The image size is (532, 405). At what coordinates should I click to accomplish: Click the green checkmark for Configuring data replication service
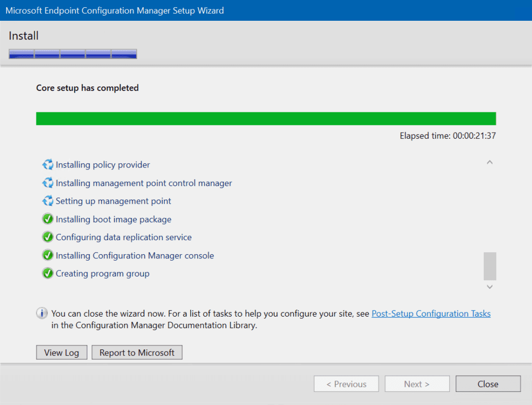pyautogui.click(x=47, y=237)
